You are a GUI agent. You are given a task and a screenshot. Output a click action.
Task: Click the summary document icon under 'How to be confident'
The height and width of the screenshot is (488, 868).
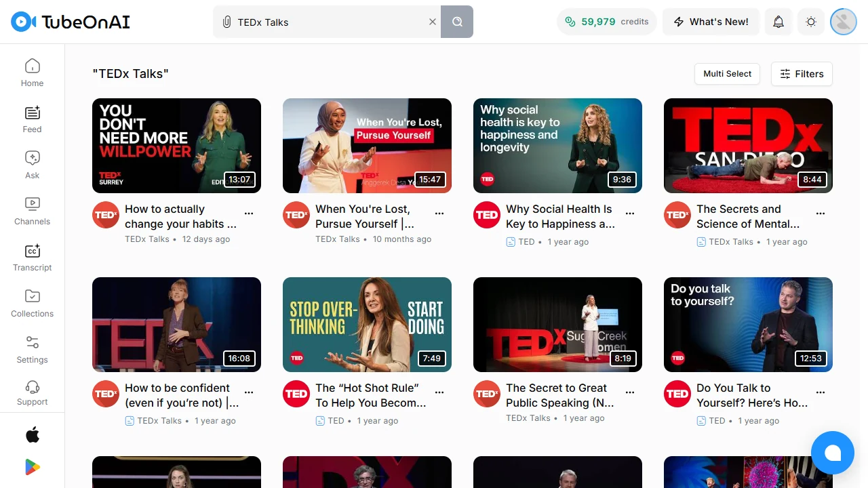(130, 421)
